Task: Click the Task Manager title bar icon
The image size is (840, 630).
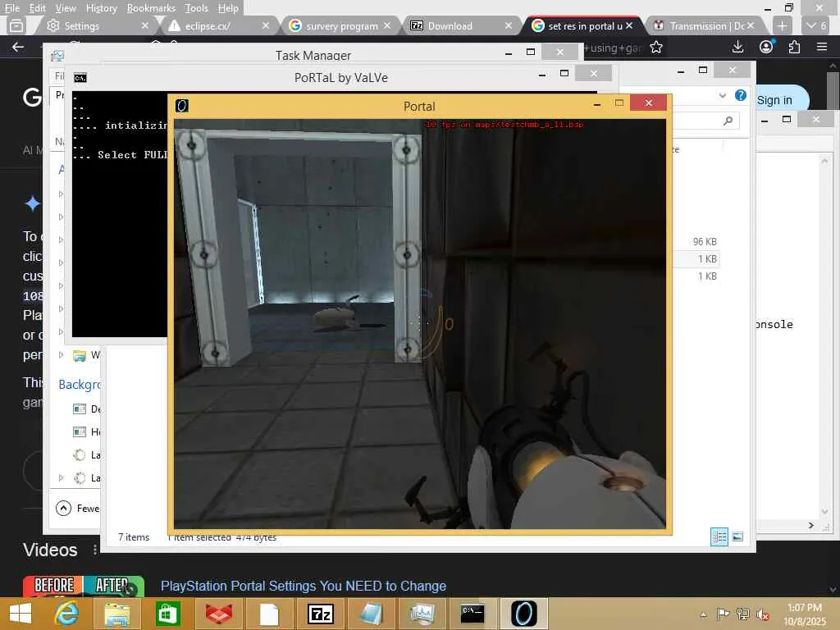Action: (x=57, y=56)
